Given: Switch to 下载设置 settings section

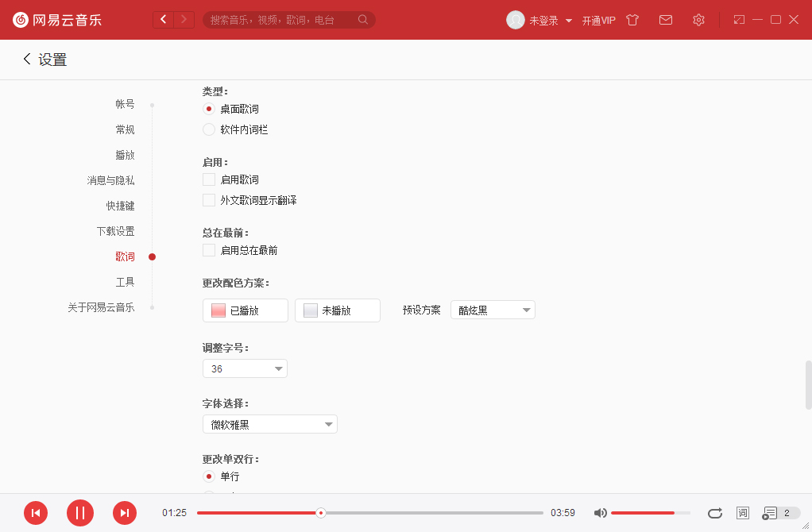Looking at the screenshot, I should click(114, 230).
